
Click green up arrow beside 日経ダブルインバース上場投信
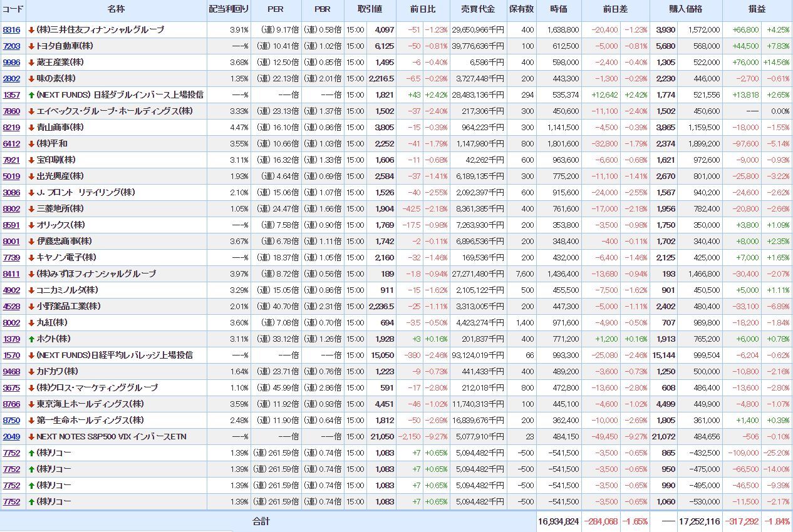[x=31, y=95]
